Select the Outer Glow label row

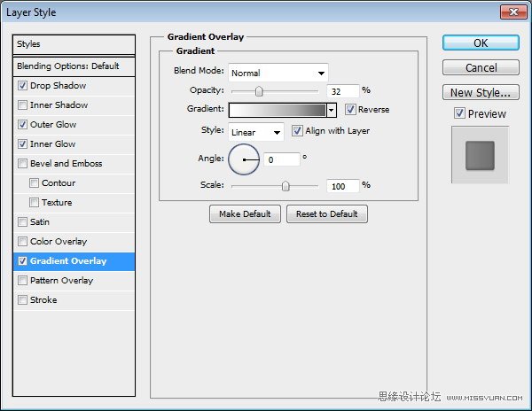(x=74, y=124)
